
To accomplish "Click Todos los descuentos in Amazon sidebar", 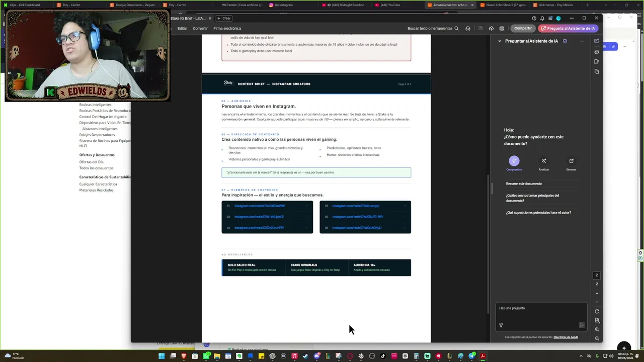I will [x=96, y=168].
